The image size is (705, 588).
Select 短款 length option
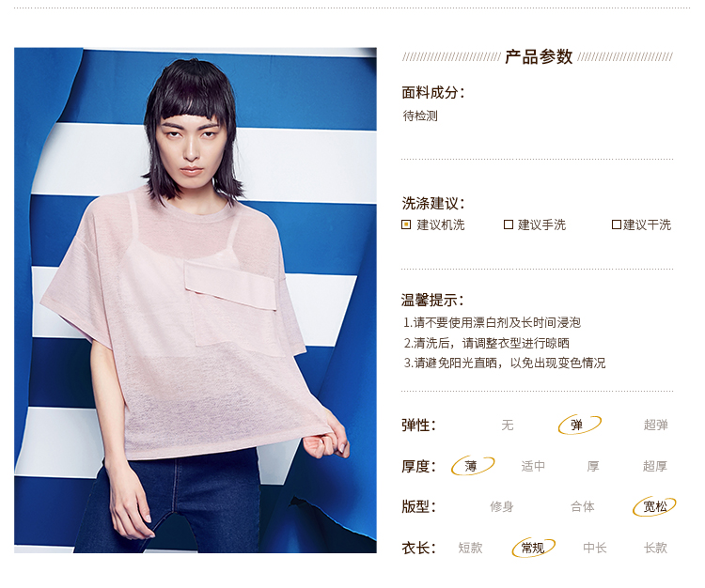tap(470, 548)
